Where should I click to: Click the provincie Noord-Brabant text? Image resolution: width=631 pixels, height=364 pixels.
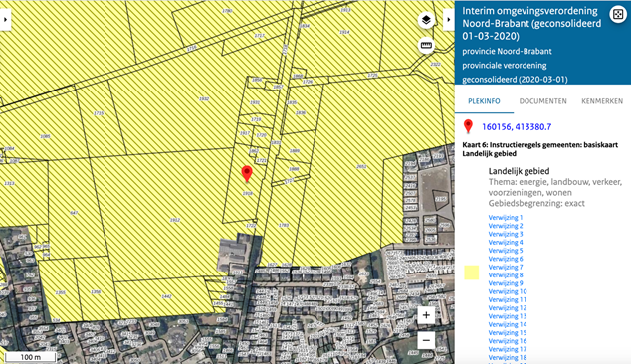pos(507,52)
